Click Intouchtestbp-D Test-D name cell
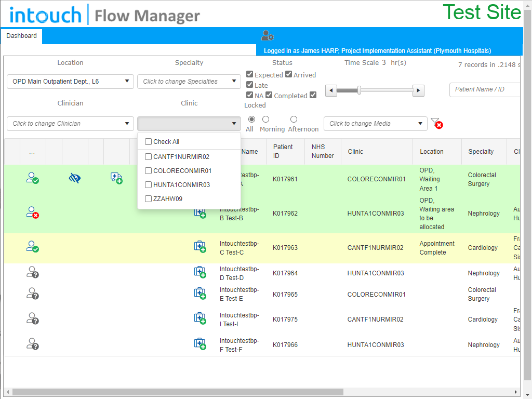Screen dimensions: 532x399 tap(239, 273)
